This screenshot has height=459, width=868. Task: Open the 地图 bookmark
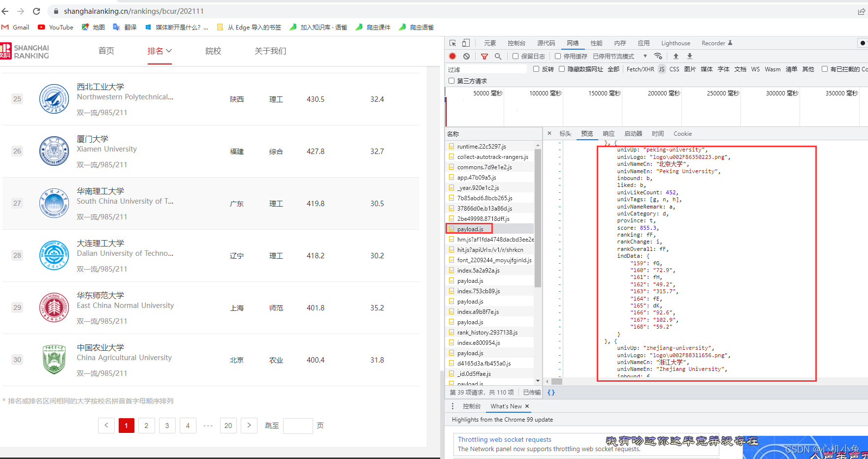[x=94, y=27]
